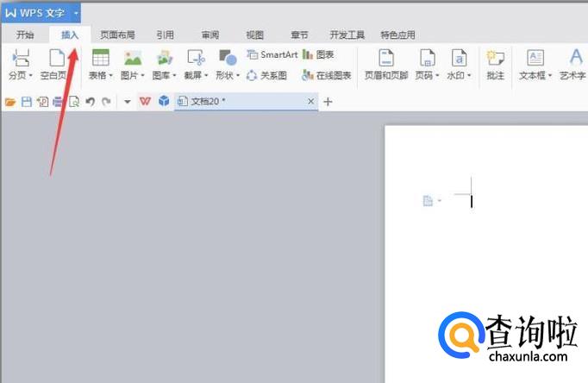Open the 页面布局 tab
This screenshot has height=383, width=588.
pos(117,35)
